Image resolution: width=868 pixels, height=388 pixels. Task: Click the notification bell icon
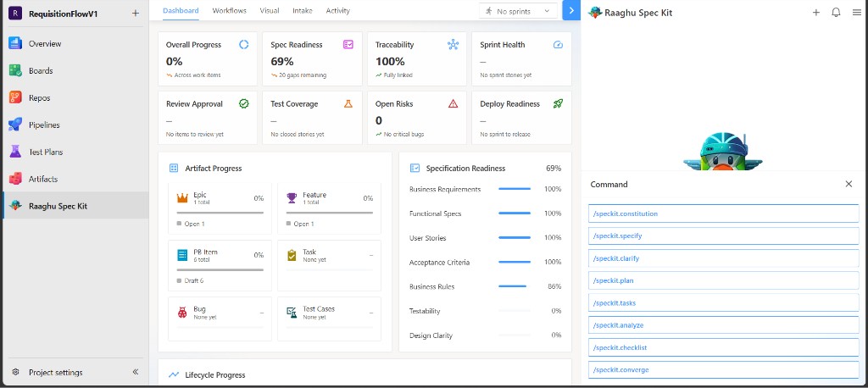point(836,12)
